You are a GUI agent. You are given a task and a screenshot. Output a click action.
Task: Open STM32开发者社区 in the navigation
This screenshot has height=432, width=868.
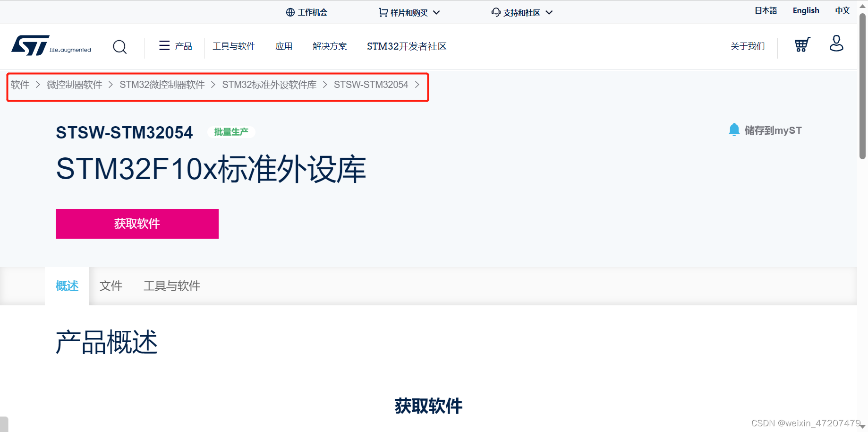point(407,46)
